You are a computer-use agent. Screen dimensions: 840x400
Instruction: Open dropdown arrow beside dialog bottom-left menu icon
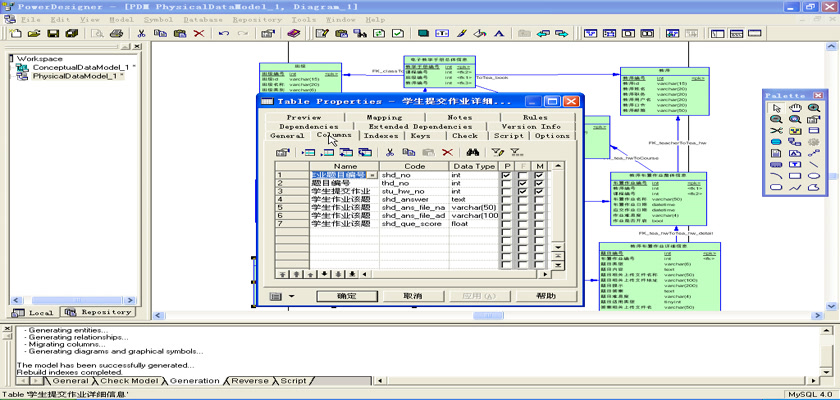(x=291, y=296)
